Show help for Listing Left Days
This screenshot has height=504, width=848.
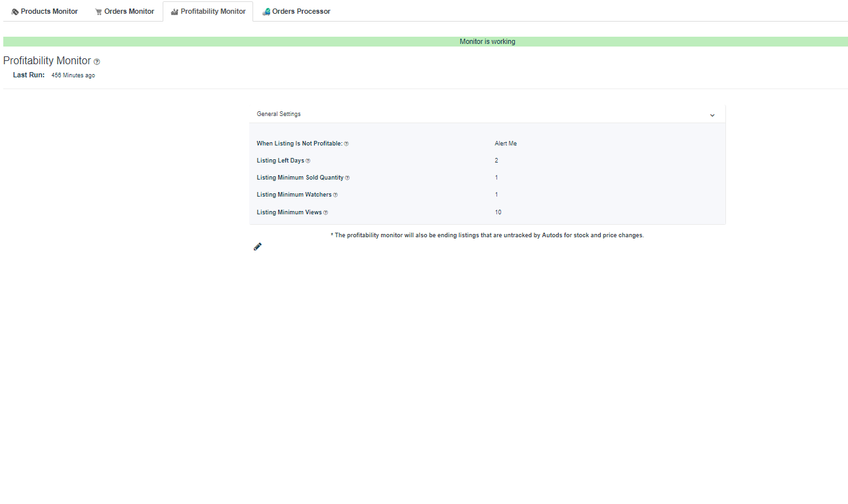(308, 161)
